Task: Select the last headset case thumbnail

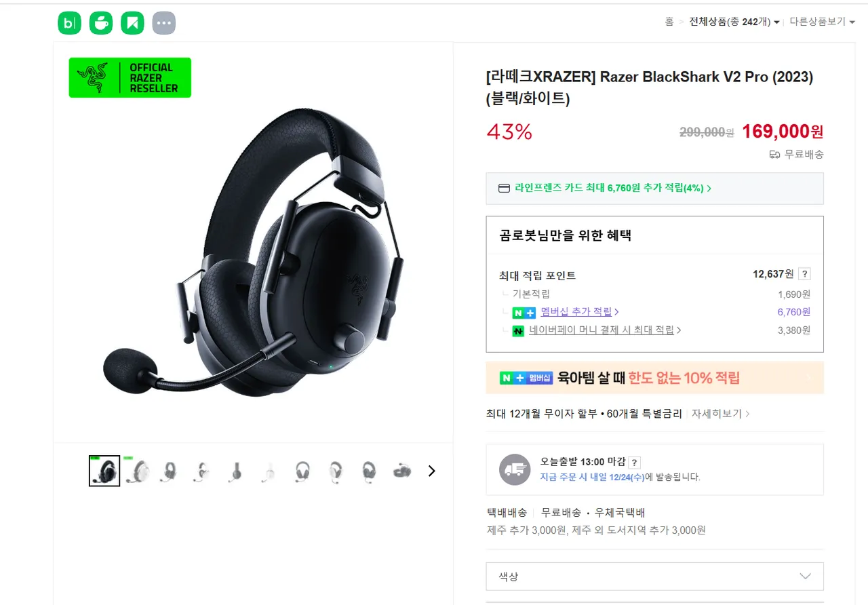Action: 401,471
